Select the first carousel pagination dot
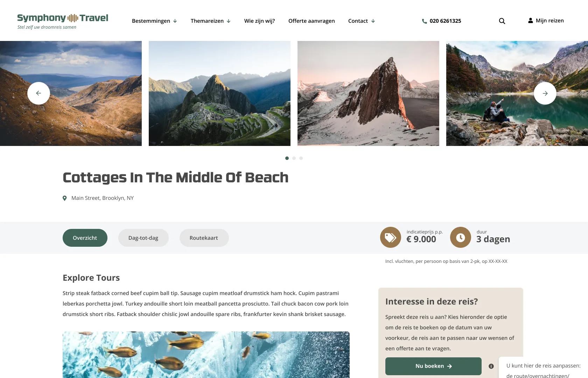Image resolution: width=588 pixels, height=378 pixels. pos(287,158)
